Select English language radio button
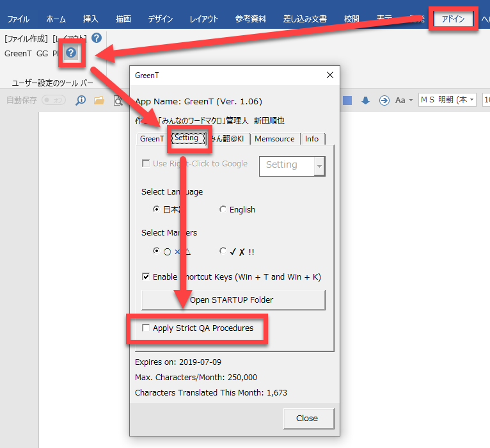Viewport: 490px width, 448px height. tap(223, 209)
